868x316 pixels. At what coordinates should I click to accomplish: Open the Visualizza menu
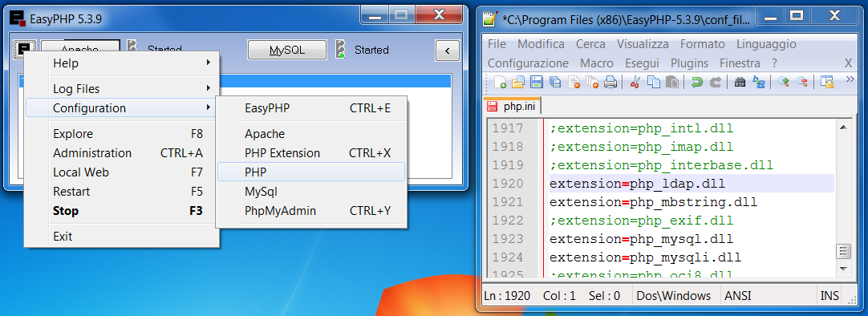click(642, 44)
